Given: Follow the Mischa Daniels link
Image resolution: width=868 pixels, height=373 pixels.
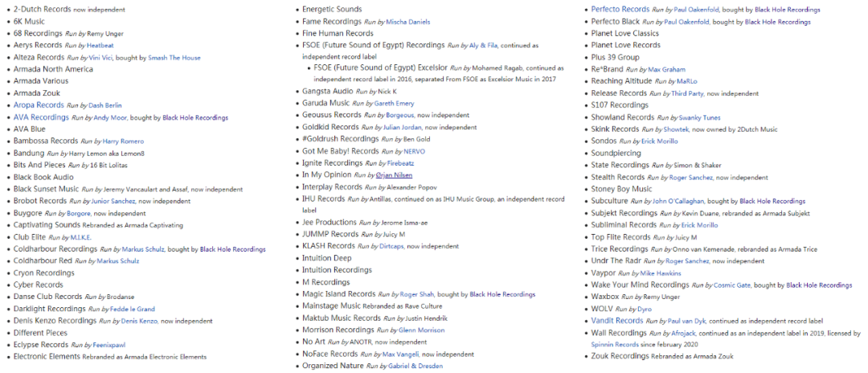Looking at the screenshot, I should pos(408,22).
